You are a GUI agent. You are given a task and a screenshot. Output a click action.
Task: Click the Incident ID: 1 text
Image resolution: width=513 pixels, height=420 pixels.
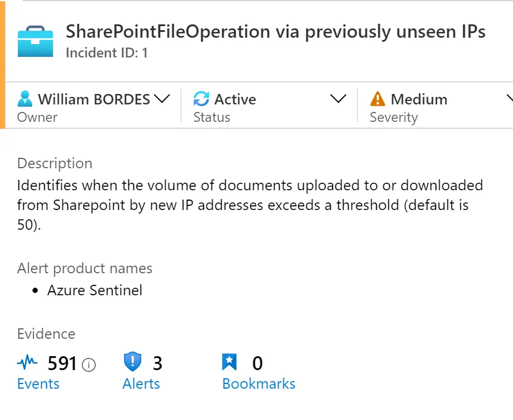coord(107,53)
